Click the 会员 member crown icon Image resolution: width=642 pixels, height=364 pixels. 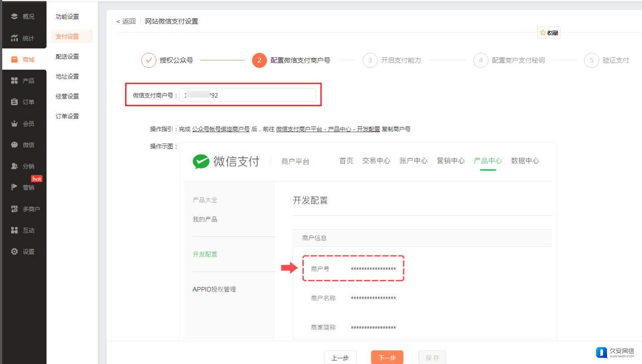(x=14, y=123)
